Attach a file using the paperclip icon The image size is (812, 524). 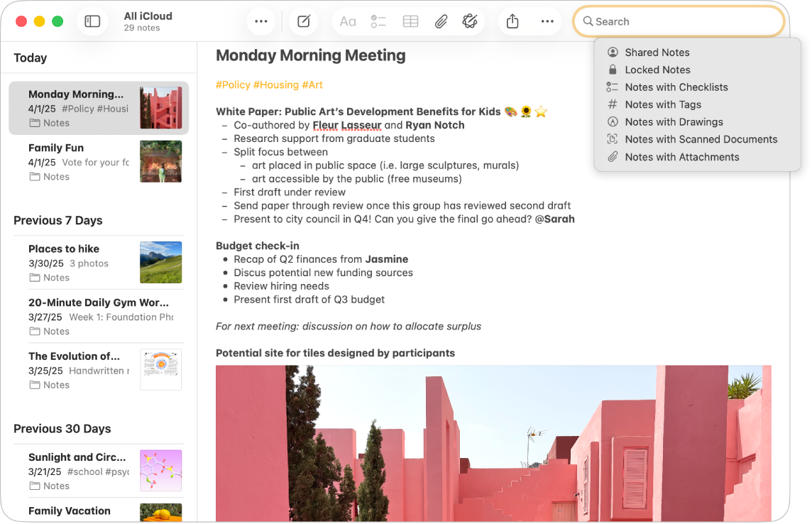click(441, 21)
